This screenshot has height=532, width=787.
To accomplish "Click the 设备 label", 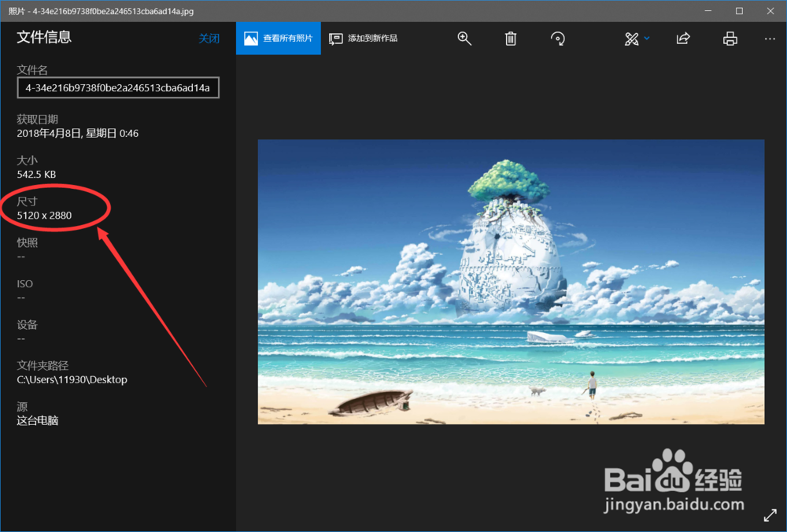I will tap(27, 325).
